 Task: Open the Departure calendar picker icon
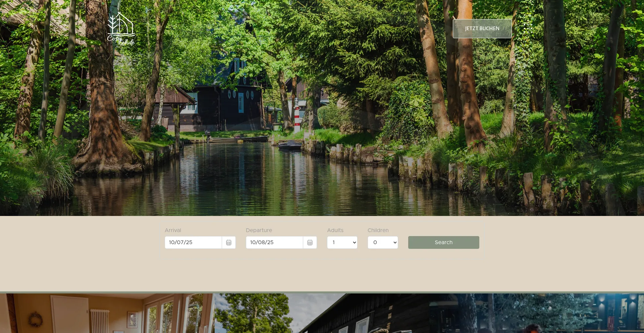tap(310, 242)
